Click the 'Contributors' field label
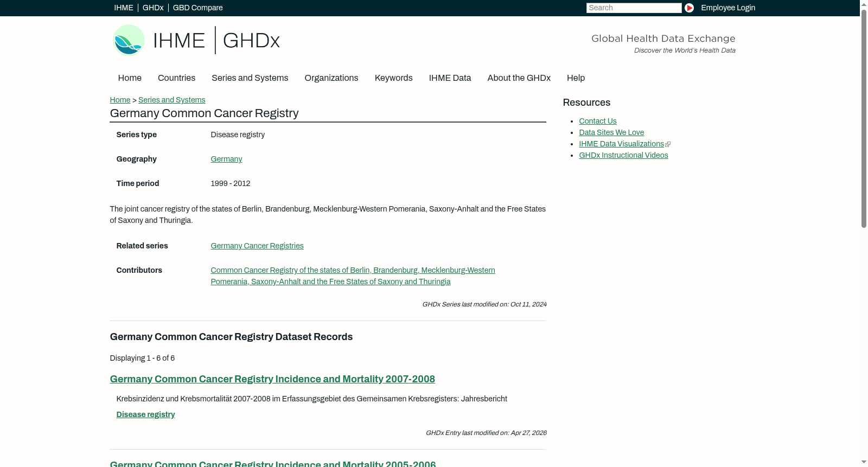The image size is (868, 467). point(139,270)
